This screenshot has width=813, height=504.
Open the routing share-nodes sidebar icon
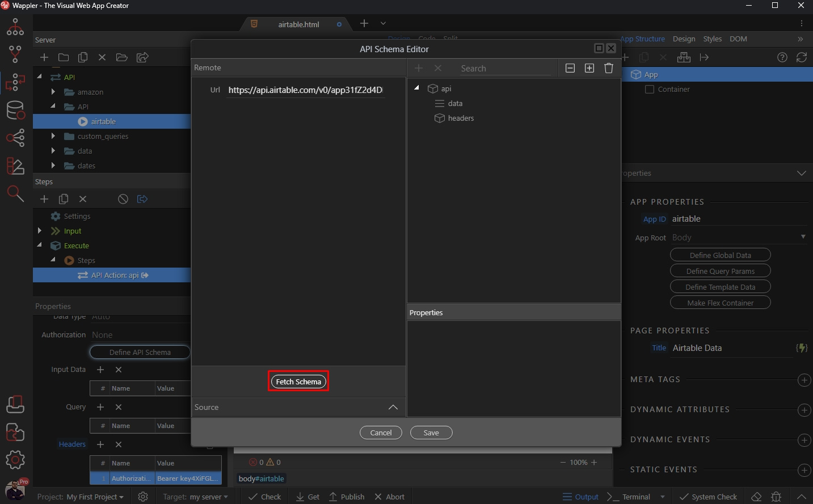[15, 138]
